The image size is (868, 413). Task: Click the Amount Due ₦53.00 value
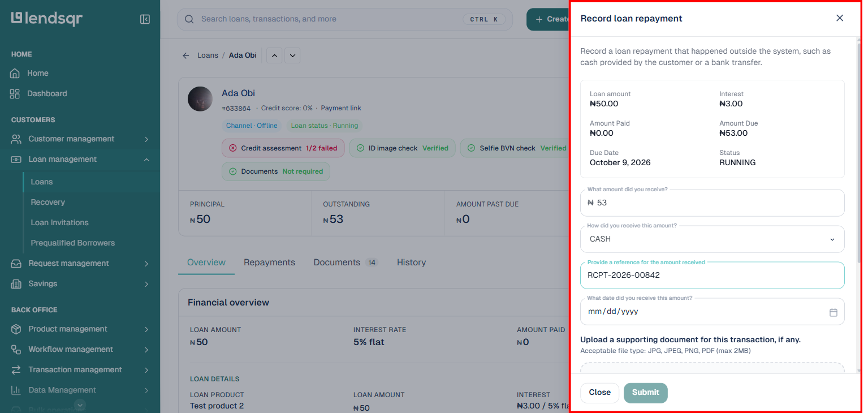tap(733, 134)
